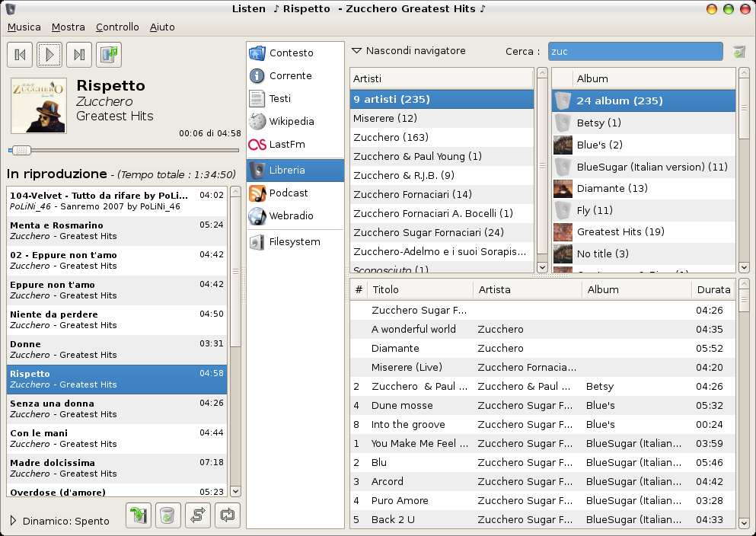Select 'Madre dolcissima' in the playlist
The width and height of the screenshot is (756, 536).
click(116, 468)
